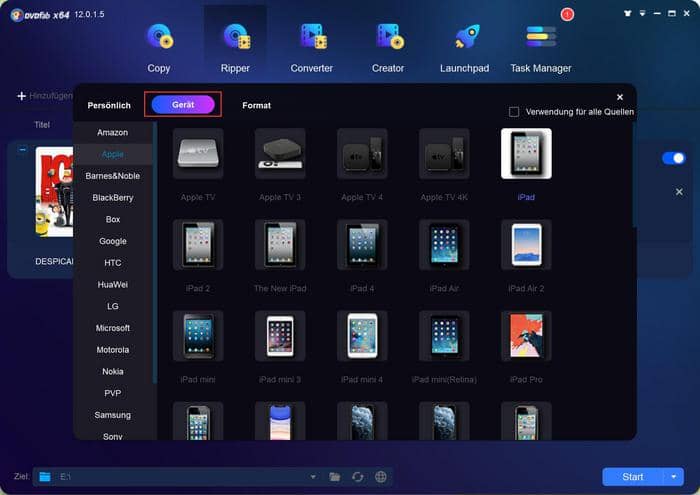Select the Apple TV 4 device profile
Screen dimensions: 700x495
click(x=362, y=153)
